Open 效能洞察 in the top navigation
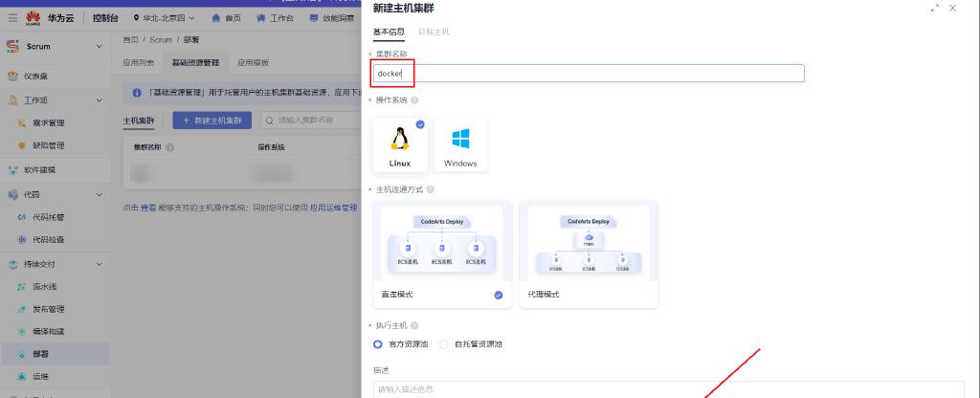980x398 pixels. point(332,18)
